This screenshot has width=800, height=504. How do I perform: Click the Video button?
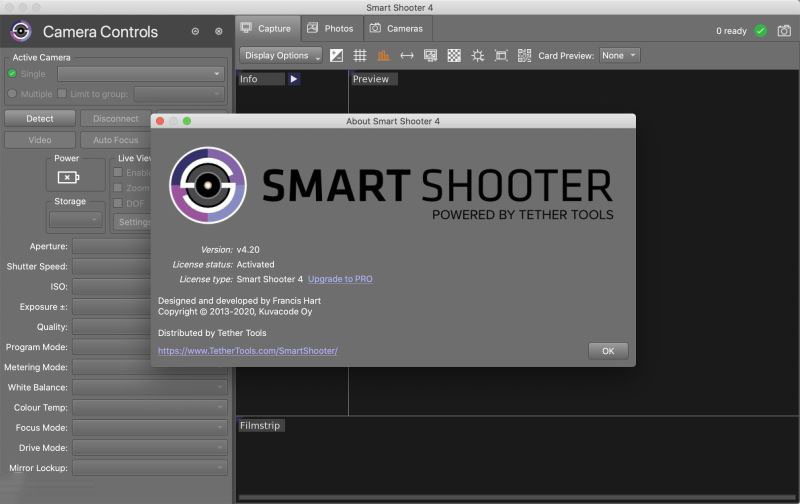(x=40, y=140)
